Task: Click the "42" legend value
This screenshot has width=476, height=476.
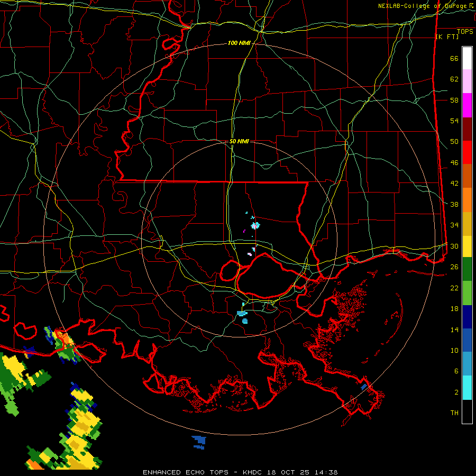Action: (454, 184)
